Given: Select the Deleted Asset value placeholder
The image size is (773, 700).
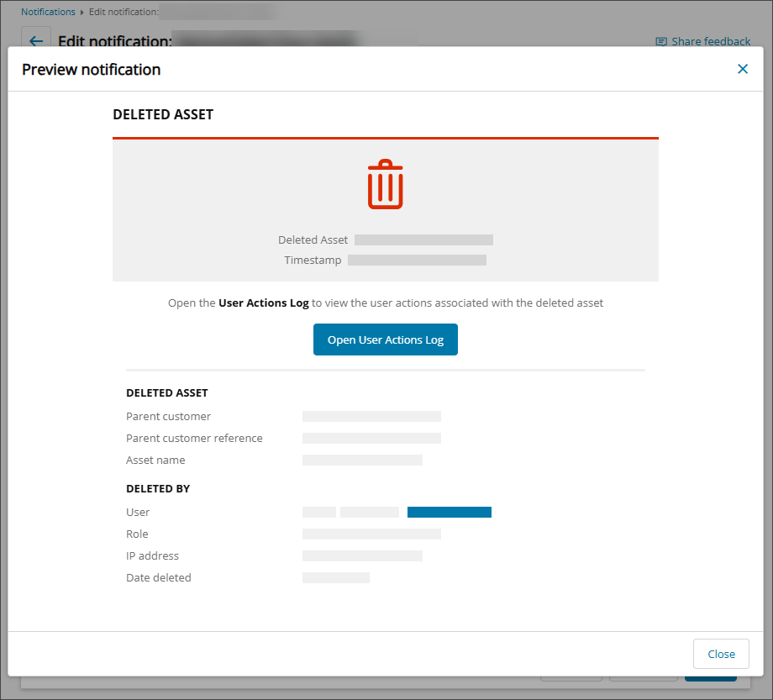Looking at the screenshot, I should click(423, 239).
